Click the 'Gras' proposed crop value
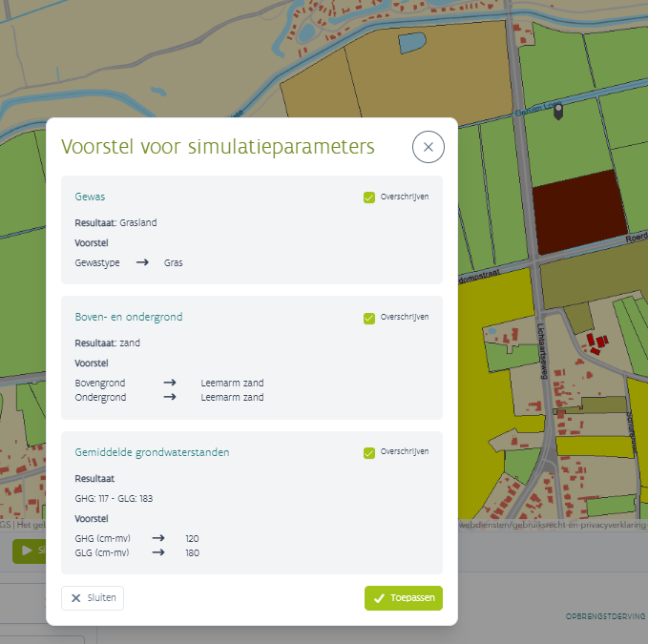 pos(173,263)
